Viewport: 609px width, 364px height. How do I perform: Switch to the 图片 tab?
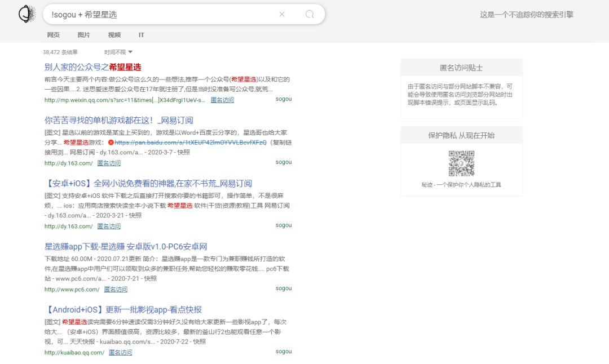(83, 35)
